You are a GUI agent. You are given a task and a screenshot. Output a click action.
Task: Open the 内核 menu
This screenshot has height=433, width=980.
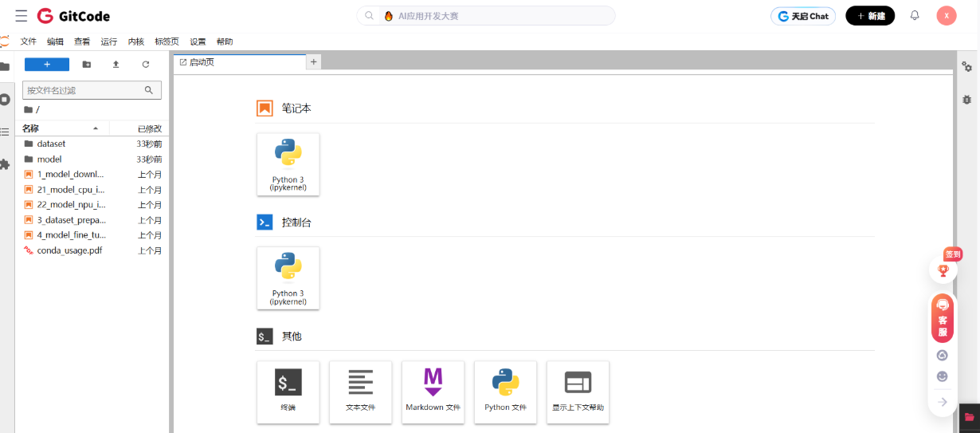click(135, 41)
